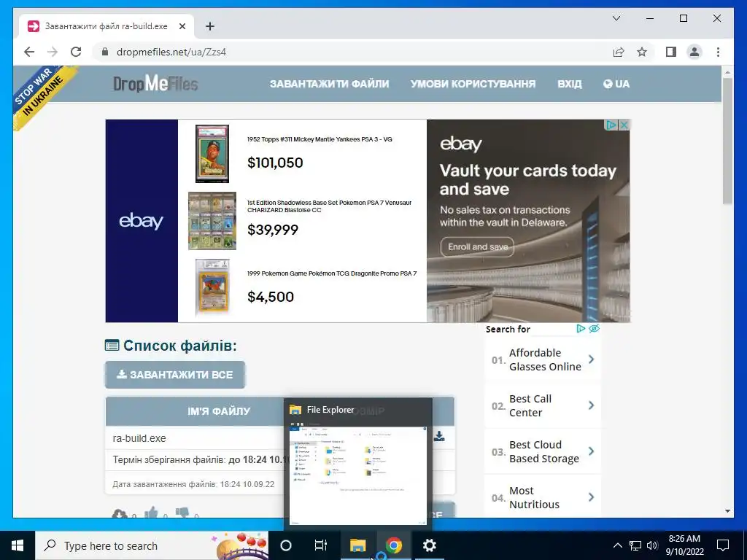Open Affordable Glasses Online search link
The height and width of the screenshot is (560, 747).
543,359
